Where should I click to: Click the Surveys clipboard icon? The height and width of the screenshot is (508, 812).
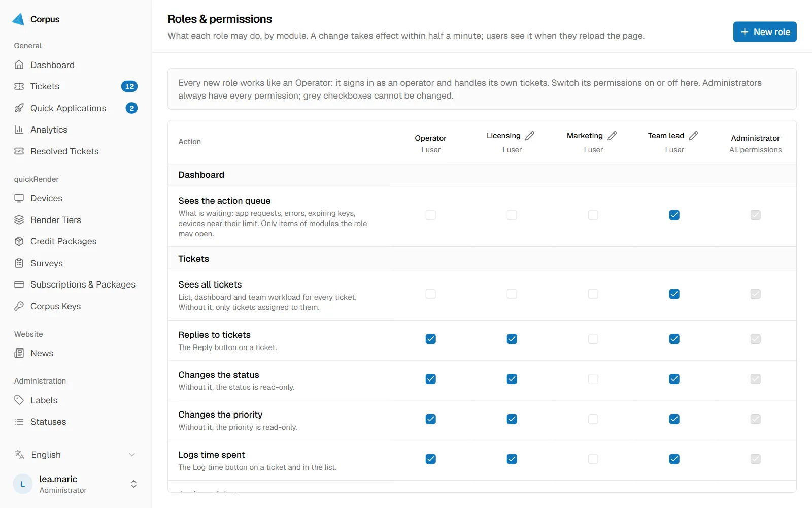pyautogui.click(x=19, y=263)
